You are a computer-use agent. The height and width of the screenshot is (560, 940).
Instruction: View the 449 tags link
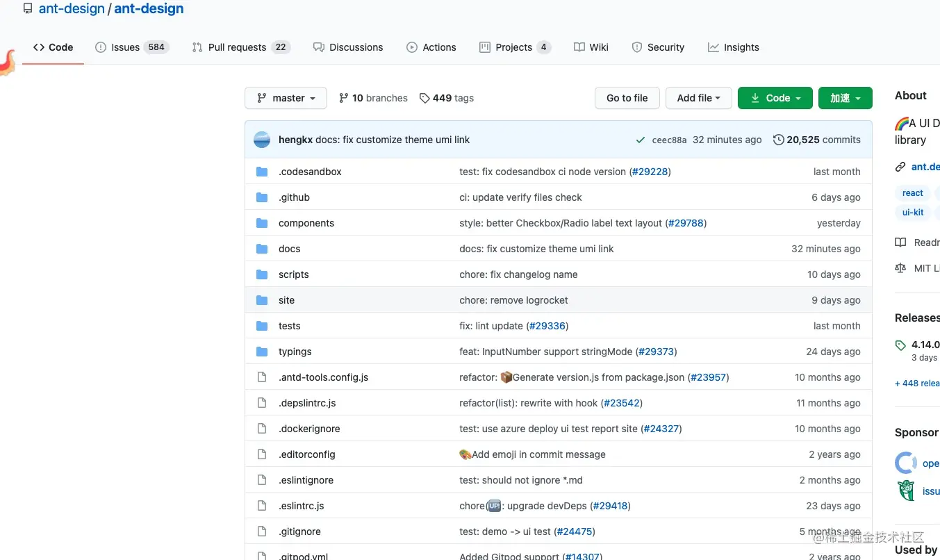pyautogui.click(x=447, y=98)
